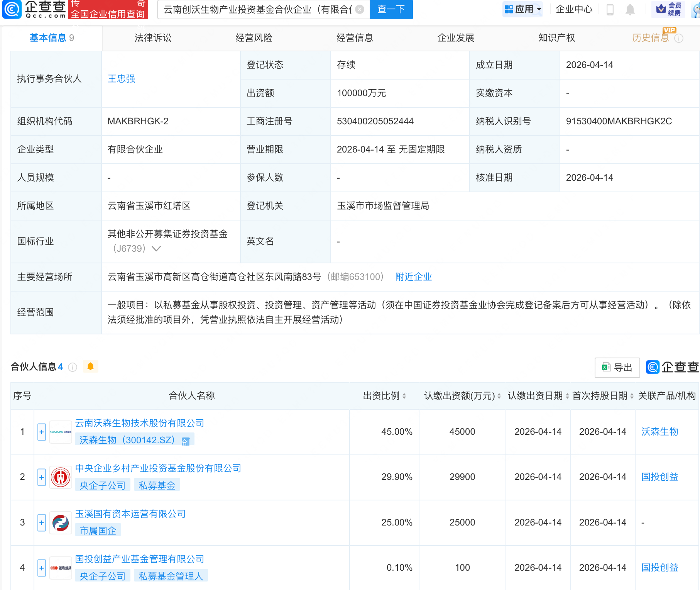Toggle sorting on the 首次持股日期 column
This screenshot has height=590, width=700.
click(632, 395)
